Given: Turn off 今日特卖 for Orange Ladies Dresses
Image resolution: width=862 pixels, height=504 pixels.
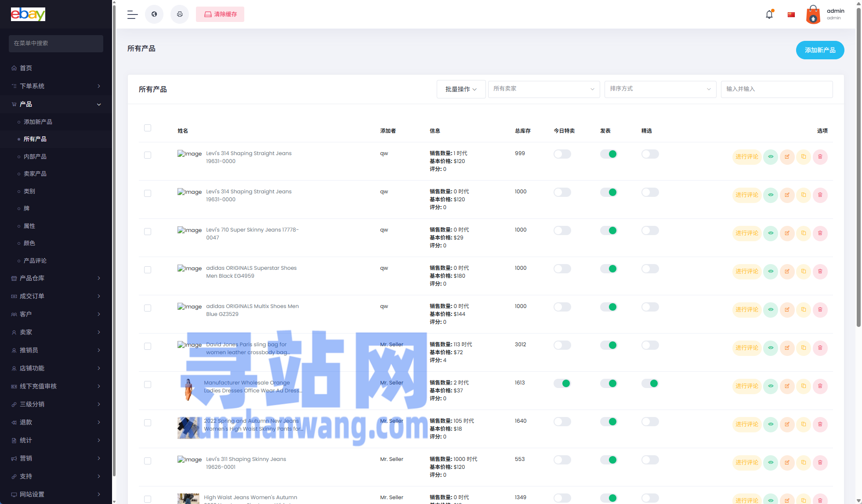Looking at the screenshot, I should 562,384.
